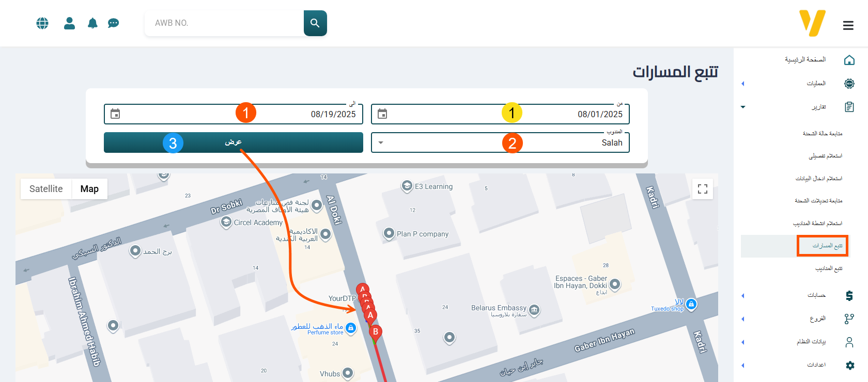Viewport: 868px width, 382px height.
Task: Click the اعدادات gear icon
Action: click(850, 365)
